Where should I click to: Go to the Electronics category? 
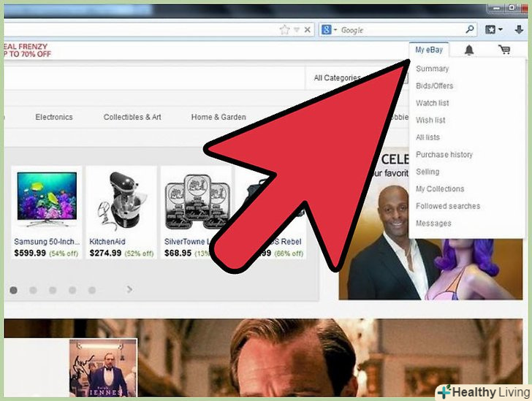[54, 117]
